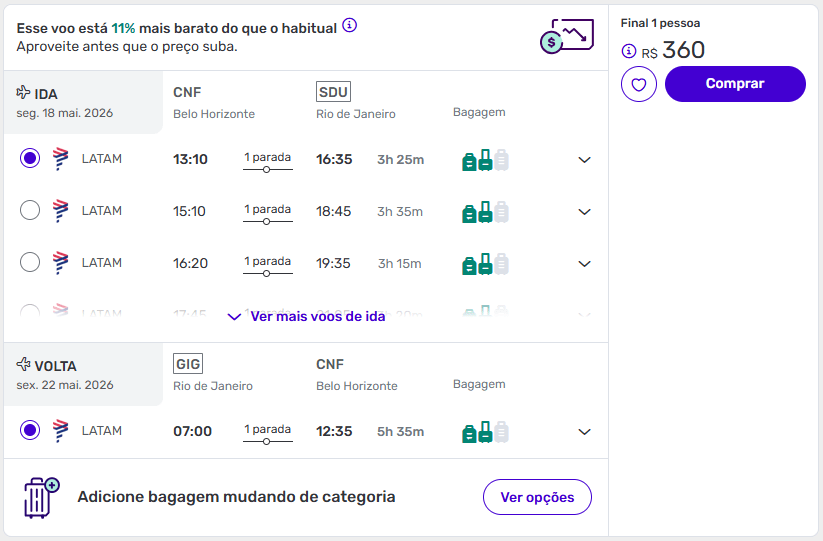The height and width of the screenshot is (541, 823).
Task: Select the 15:10 LATAM outbound flight
Action: [x=30, y=210]
